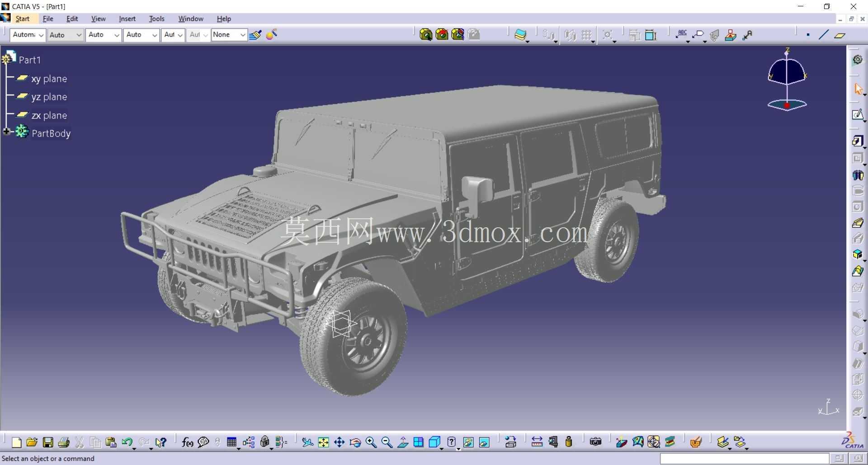
Task: Click the New document icon
Action: (x=17, y=442)
